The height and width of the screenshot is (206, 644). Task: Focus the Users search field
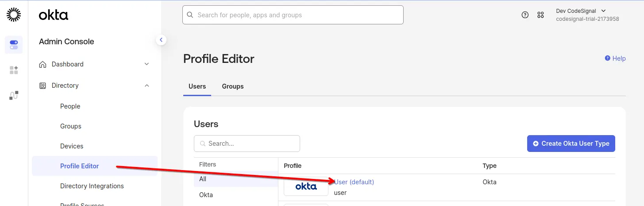point(247,144)
